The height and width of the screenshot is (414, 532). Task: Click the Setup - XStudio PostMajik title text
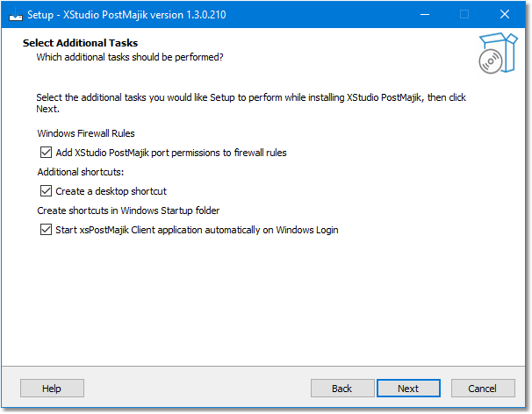(126, 15)
